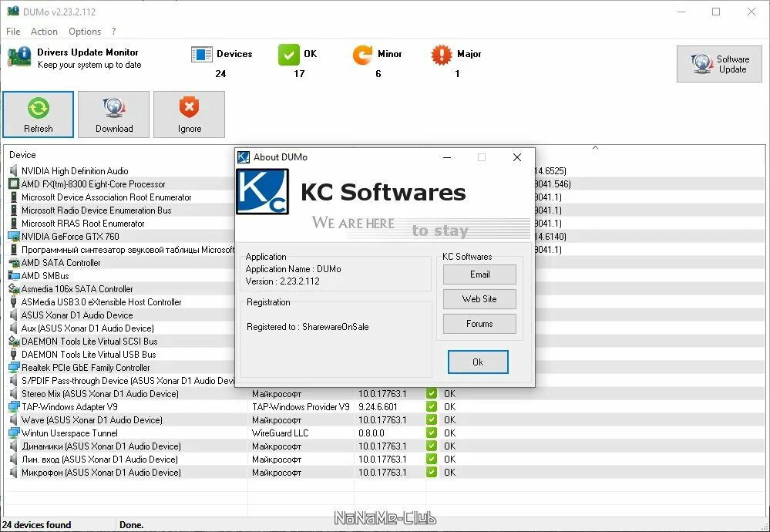Select AMD FX-8300 processor chip icon
The image size is (770, 532).
14,184
